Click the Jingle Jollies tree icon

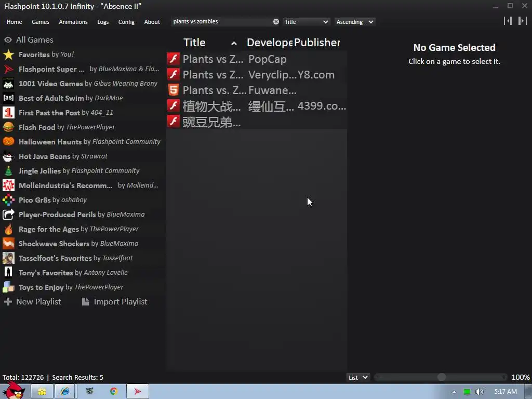(x=8, y=171)
